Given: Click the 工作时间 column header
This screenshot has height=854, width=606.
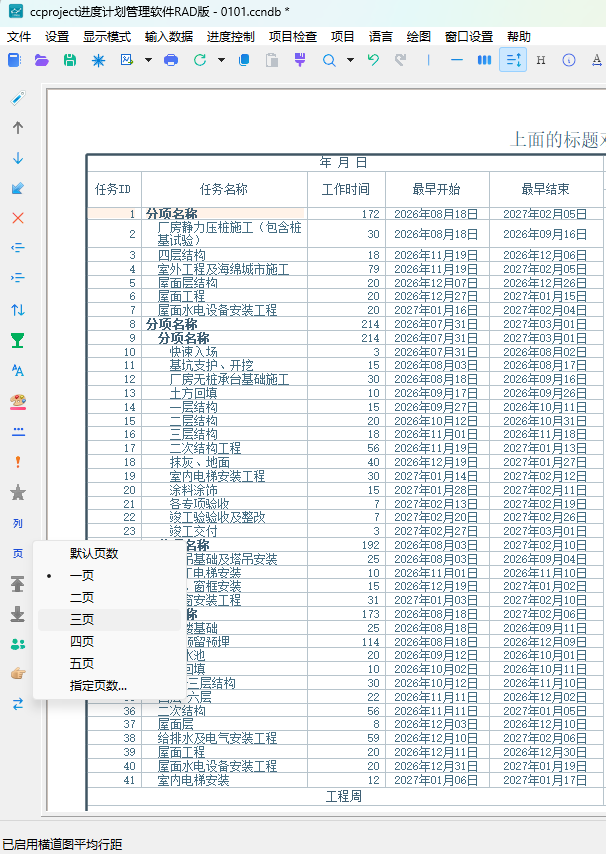Looking at the screenshot, I should [x=346, y=189].
